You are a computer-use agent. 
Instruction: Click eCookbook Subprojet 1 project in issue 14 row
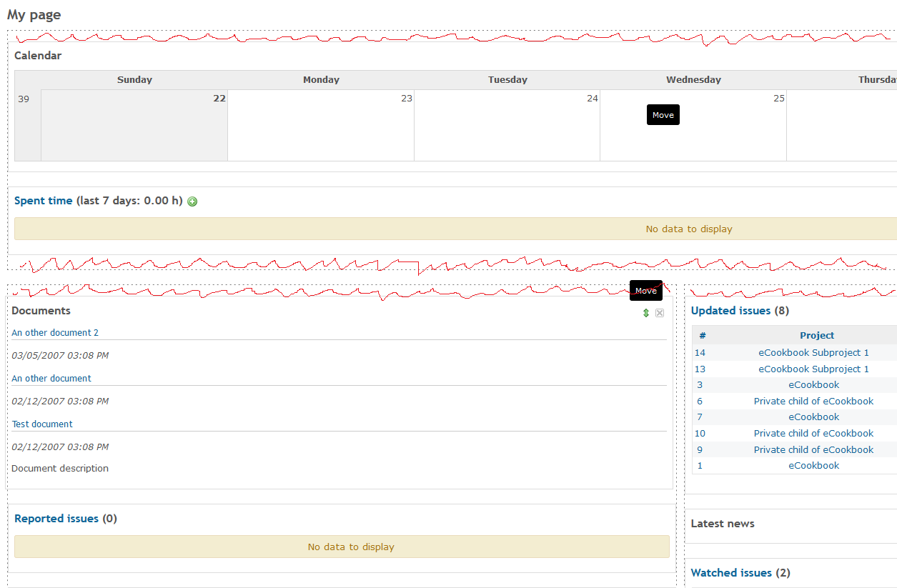813,353
